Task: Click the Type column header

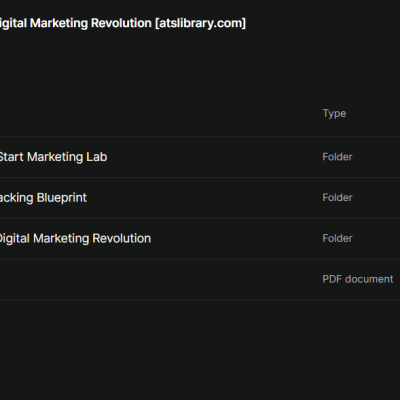Action: [334, 113]
